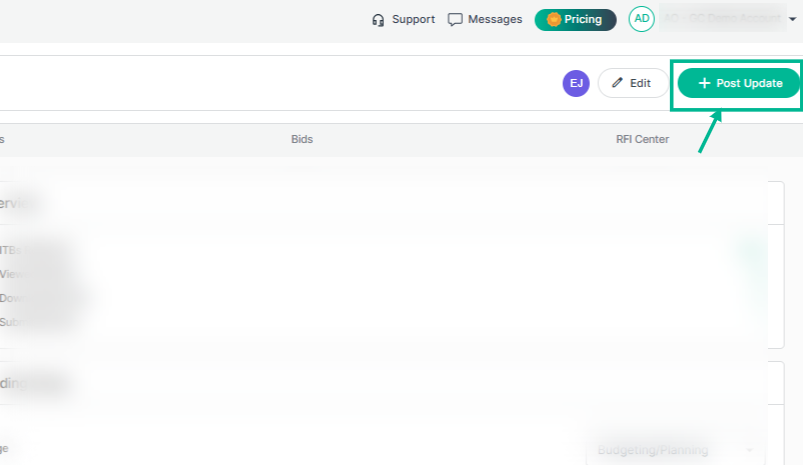Click the purple EJ user avatar
Screen dimensions: 803x465
pyautogui.click(x=576, y=83)
